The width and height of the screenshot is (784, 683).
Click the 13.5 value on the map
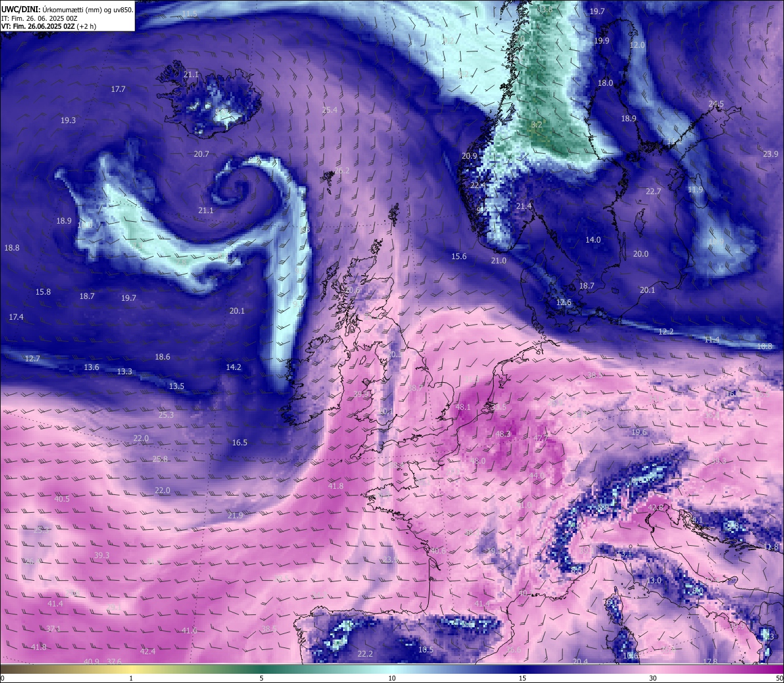pyautogui.click(x=176, y=387)
